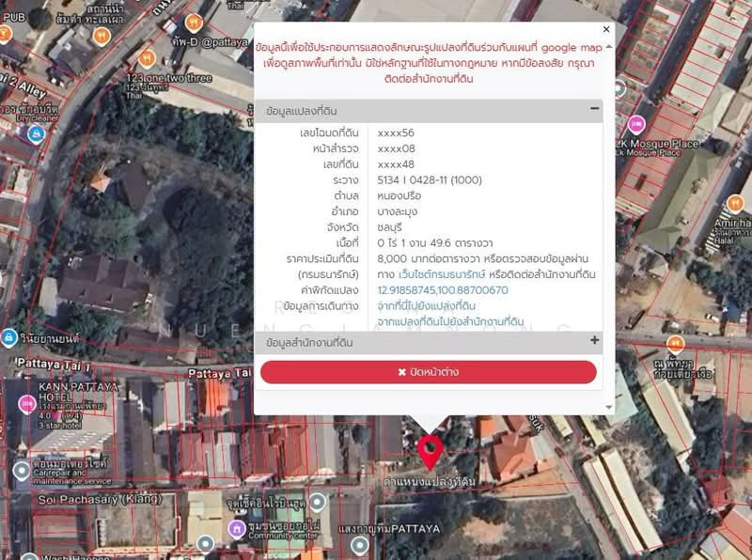This screenshot has width=752, height=560.
Task: Select the car repair and maintenance service icon
Action: (x=22, y=471)
